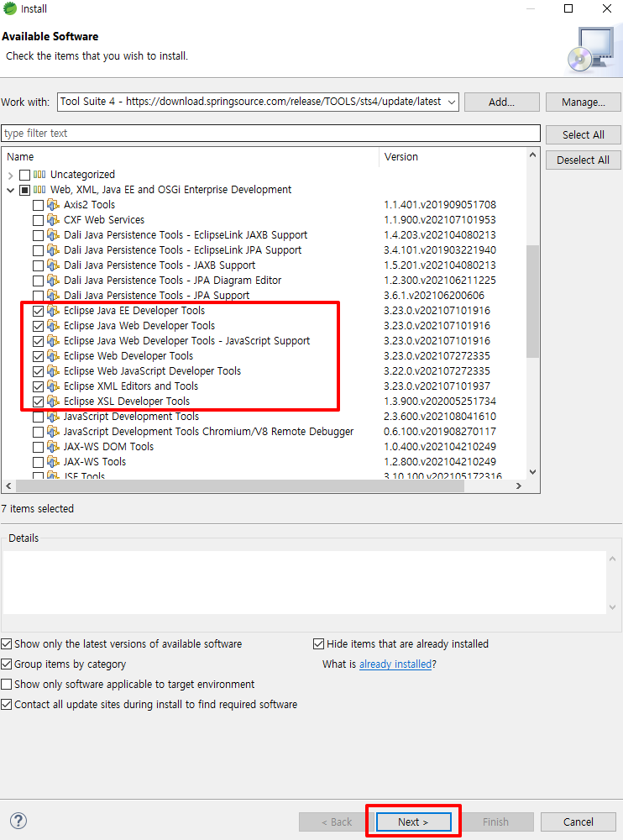Uncheck Eclipse Java EE Developer Tools checkbox
Screen dimensions: 623x840
(38, 311)
